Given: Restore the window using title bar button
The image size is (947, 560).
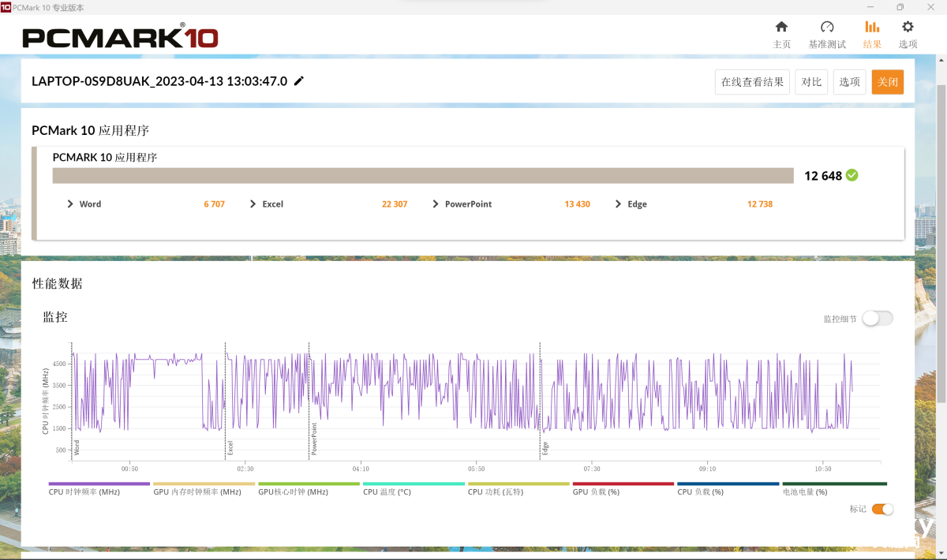Looking at the screenshot, I should tap(900, 7).
